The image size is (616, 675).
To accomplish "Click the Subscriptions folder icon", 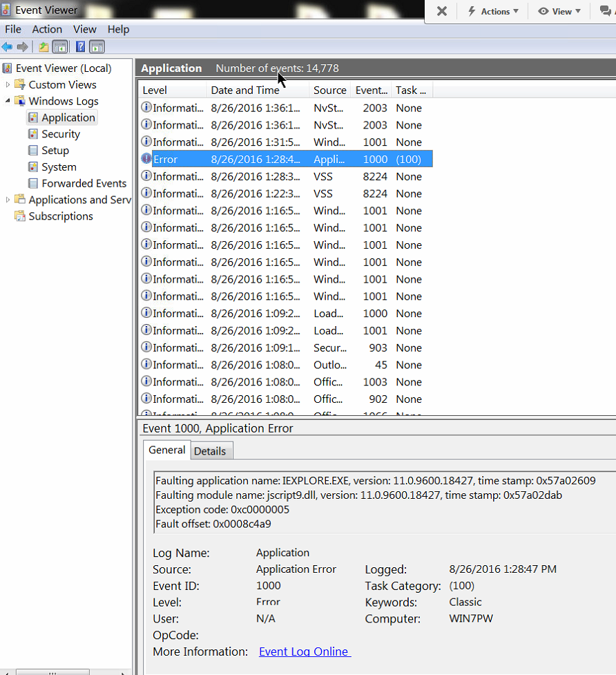I will (20, 216).
